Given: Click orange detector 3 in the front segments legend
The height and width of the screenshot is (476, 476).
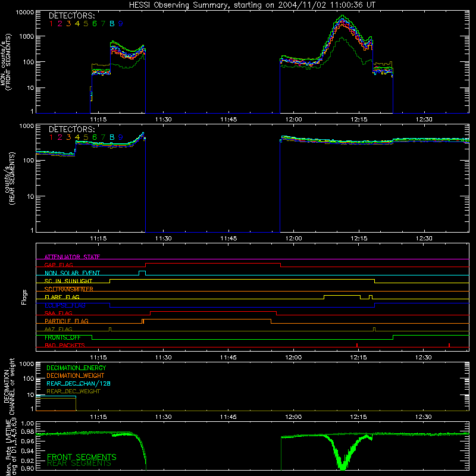Looking at the screenshot, I should click(68, 24).
